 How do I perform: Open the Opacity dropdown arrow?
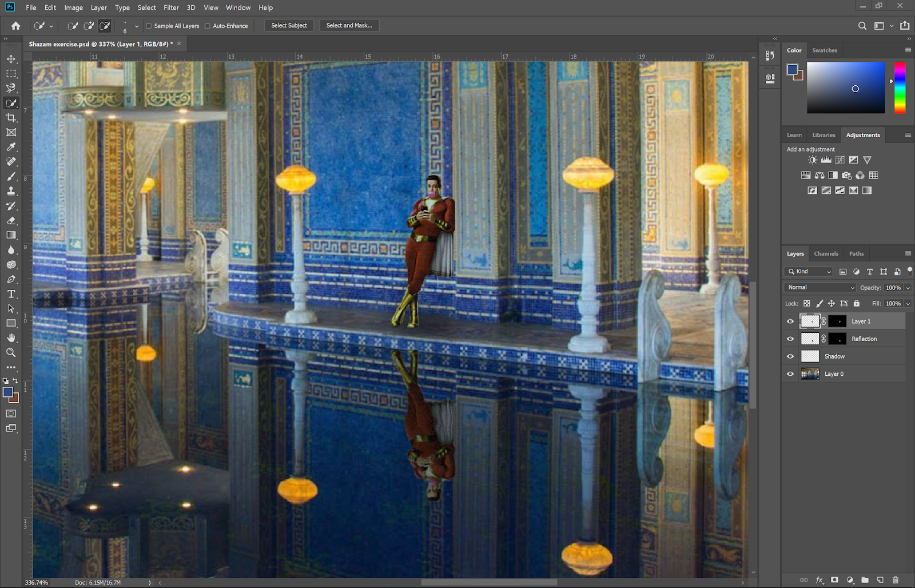(x=908, y=288)
